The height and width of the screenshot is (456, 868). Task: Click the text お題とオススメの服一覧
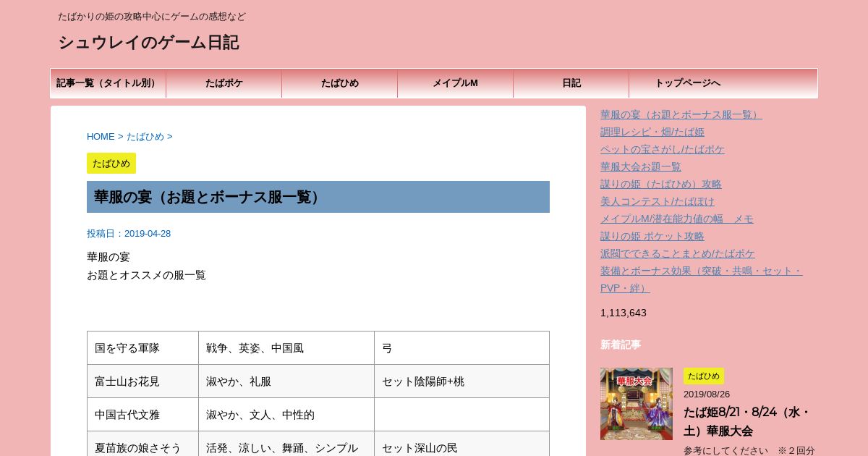click(146, 275)
